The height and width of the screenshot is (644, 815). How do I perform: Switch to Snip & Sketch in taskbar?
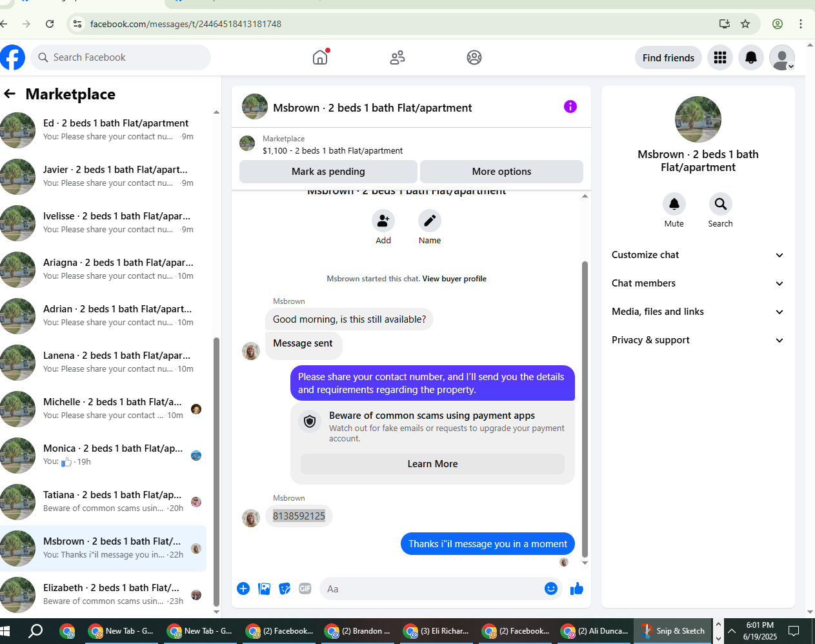[x=674, y=631]
